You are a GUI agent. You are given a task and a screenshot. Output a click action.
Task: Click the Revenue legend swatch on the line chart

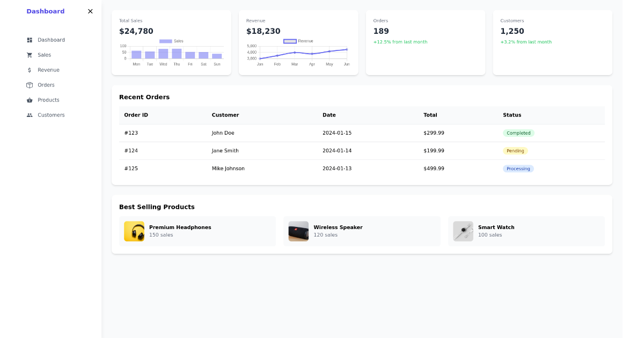[290, 41]
